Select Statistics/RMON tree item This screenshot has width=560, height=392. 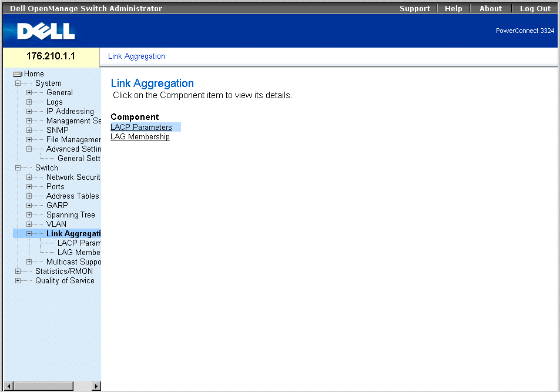coord(64,271)
